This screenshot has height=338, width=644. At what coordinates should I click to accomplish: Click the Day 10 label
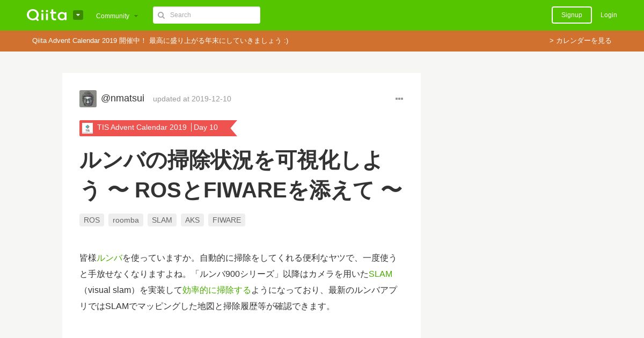(206, 128)
